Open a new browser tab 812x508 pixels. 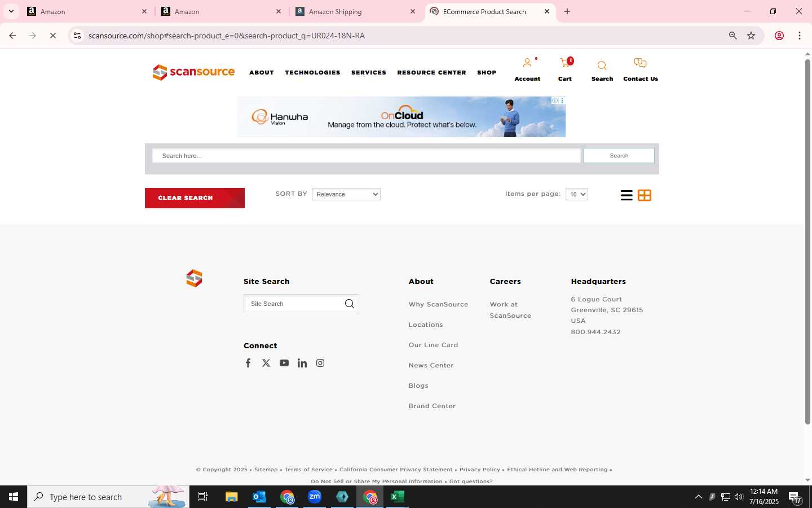click(x=567, y=11)
